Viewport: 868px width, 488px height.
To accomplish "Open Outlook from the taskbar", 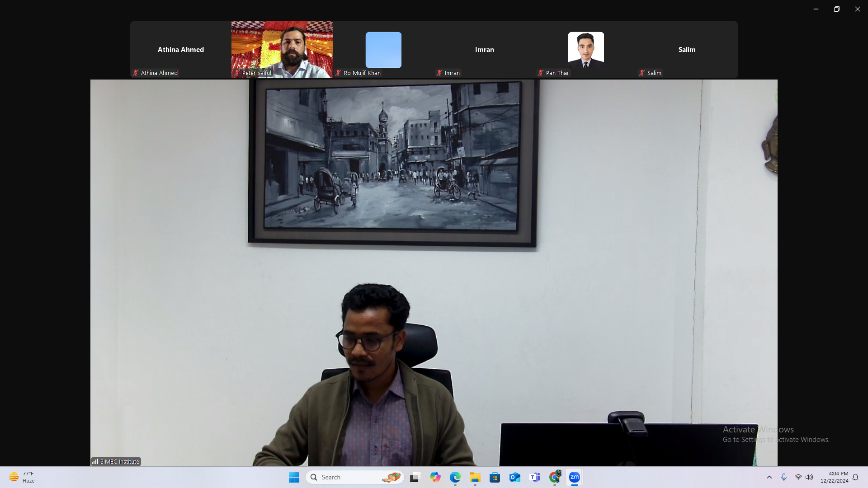I will coord(514,477).
